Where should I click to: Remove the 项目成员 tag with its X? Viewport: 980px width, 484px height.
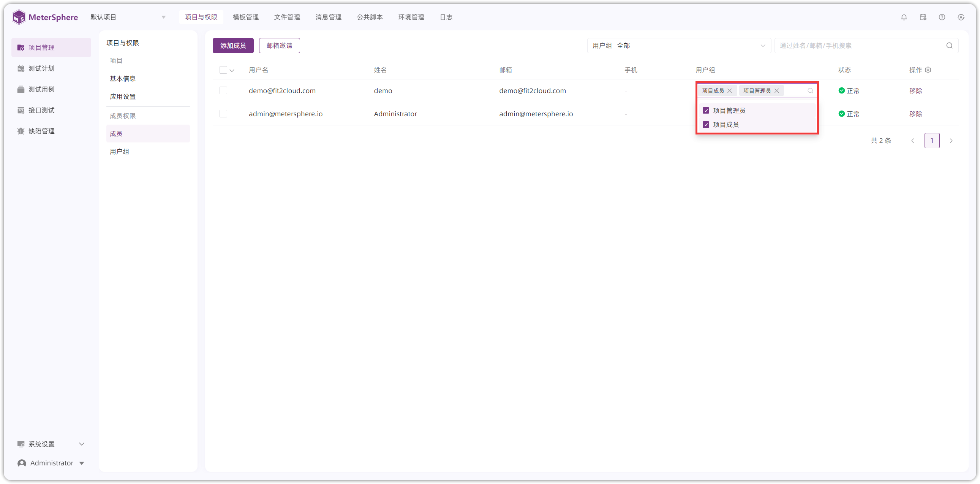730,90
